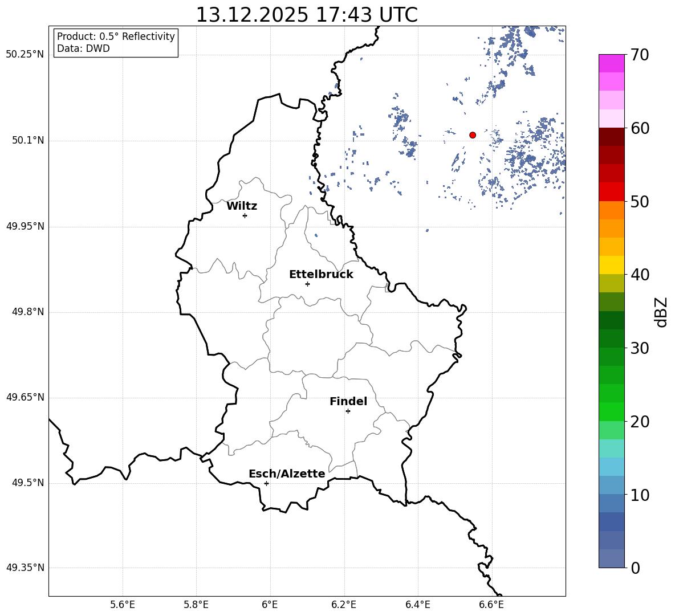Click the colorbar tick label 20

click(640, 422)
